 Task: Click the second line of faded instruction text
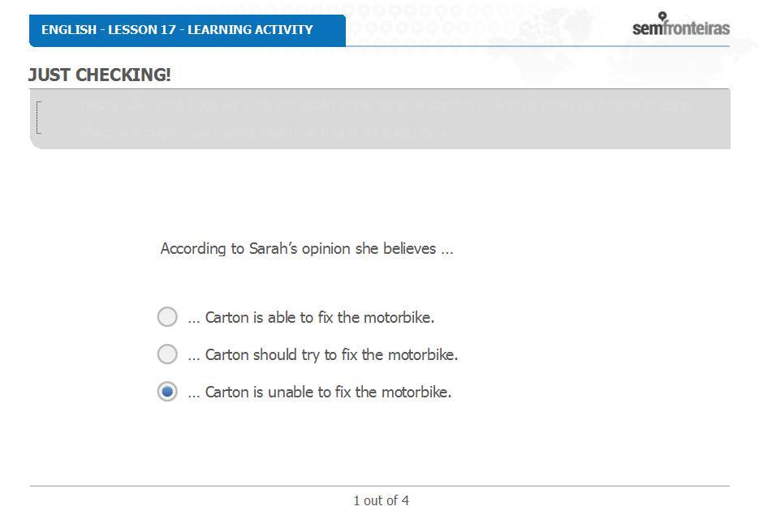[262, 132]
